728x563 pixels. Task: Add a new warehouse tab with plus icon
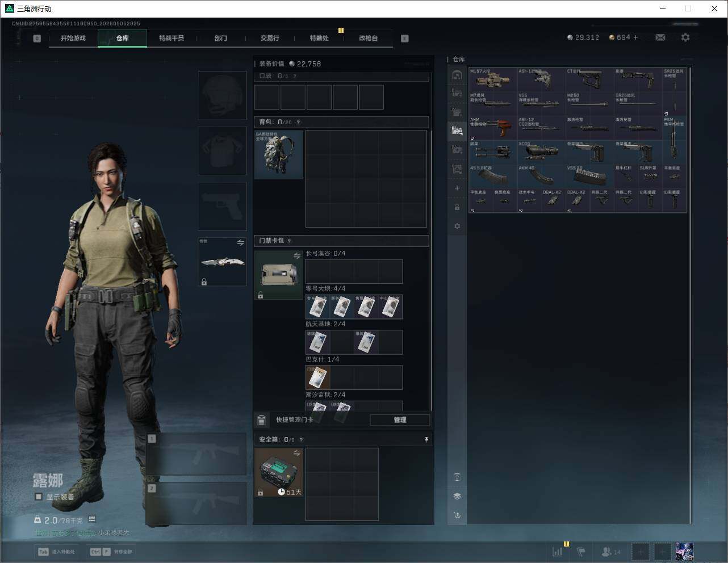tap(457, 188)
